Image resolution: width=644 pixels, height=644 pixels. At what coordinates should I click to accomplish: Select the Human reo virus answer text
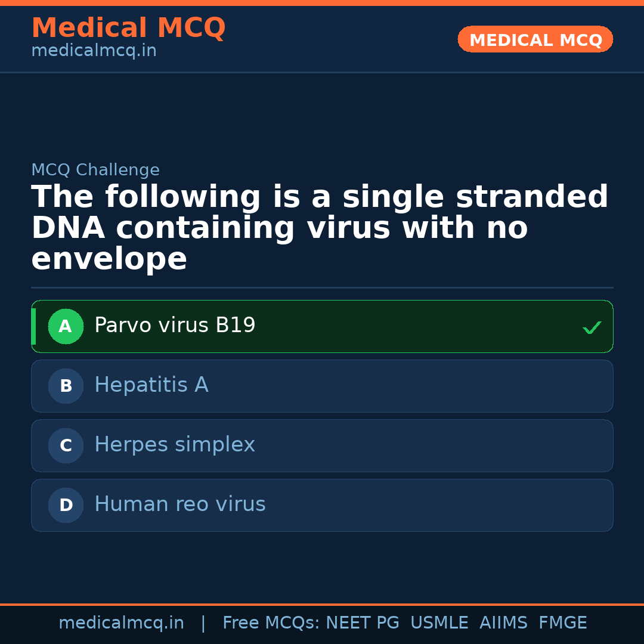180,504
